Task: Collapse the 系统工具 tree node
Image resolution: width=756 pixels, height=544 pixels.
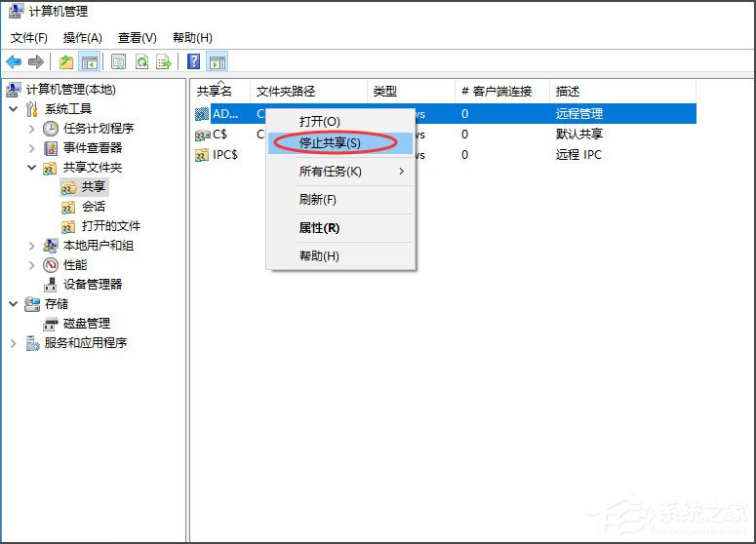Action: coord(13,109)
